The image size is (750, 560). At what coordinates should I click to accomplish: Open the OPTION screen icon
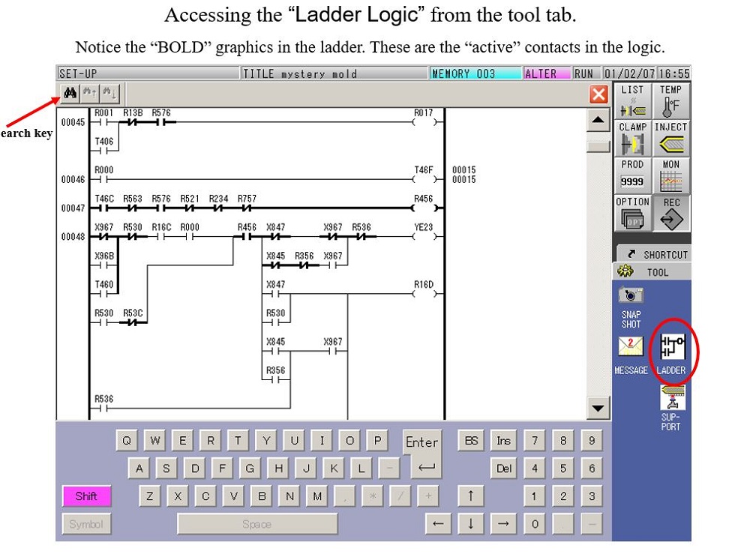click(632, 213)
